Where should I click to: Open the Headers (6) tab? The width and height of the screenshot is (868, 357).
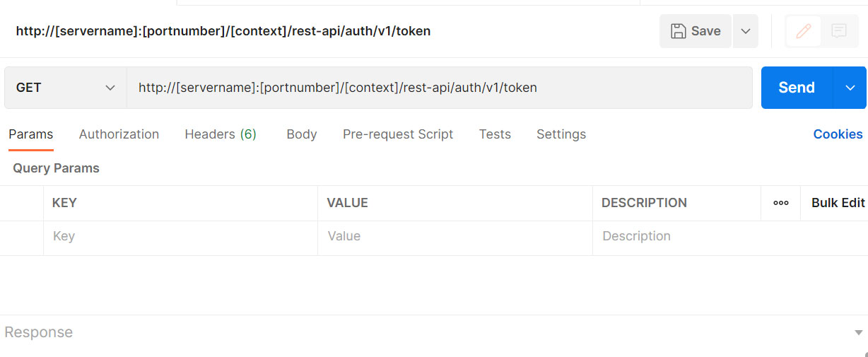221,134
